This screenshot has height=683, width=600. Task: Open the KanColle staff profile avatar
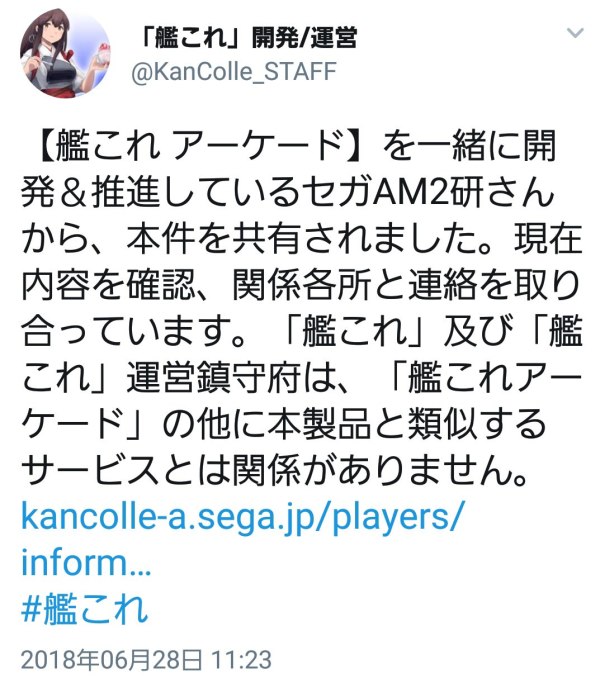pyautogui.click(x=65, y=53)
